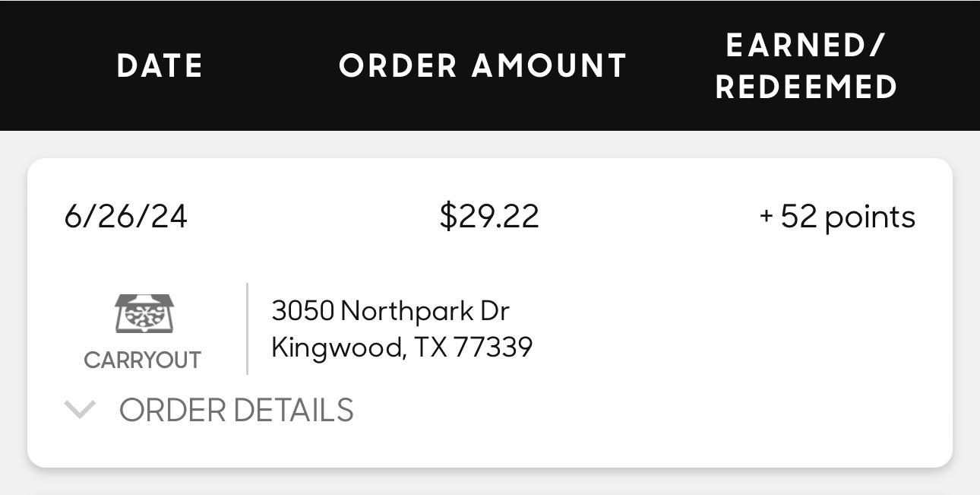Open the 3050 Northpark Dr address line
Viewport: 980px width, 495px height.
[390, 311]
